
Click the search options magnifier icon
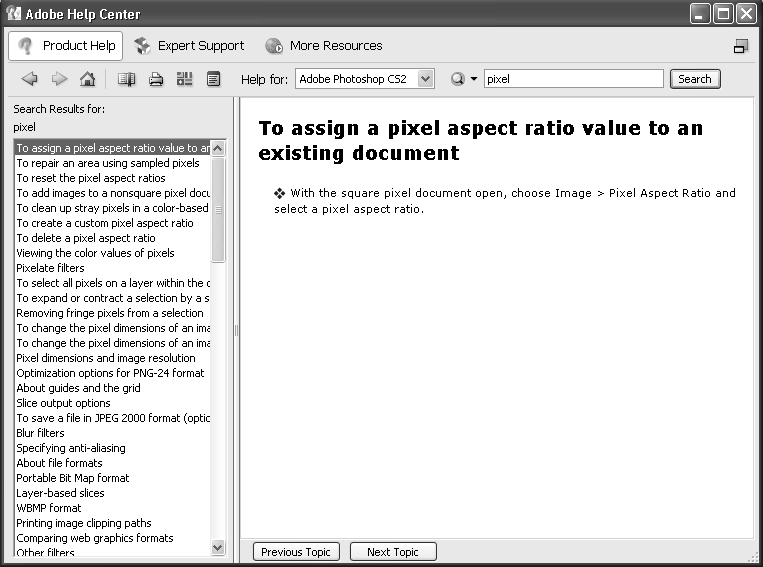tap(457, 79)
